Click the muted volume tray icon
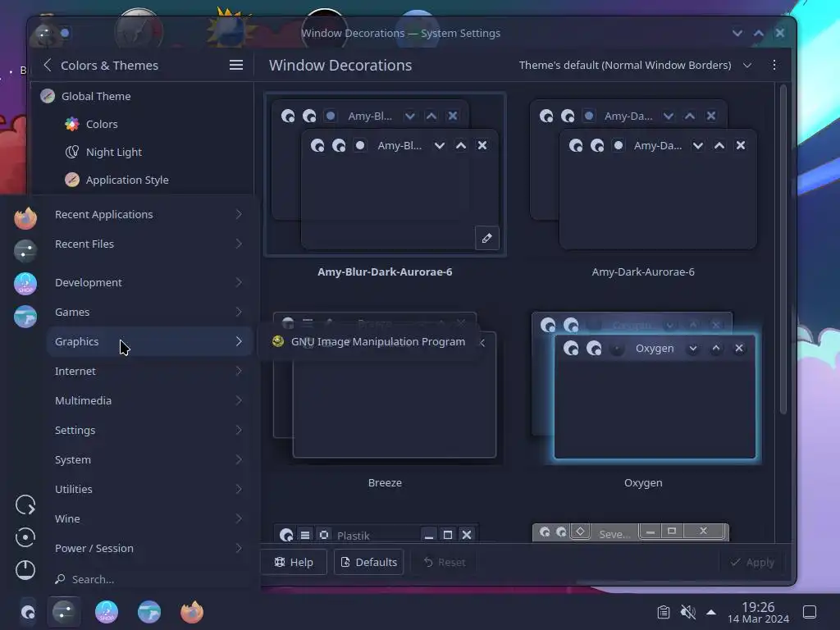Viewport: 840px width, 630px height. tap(688, 612)
